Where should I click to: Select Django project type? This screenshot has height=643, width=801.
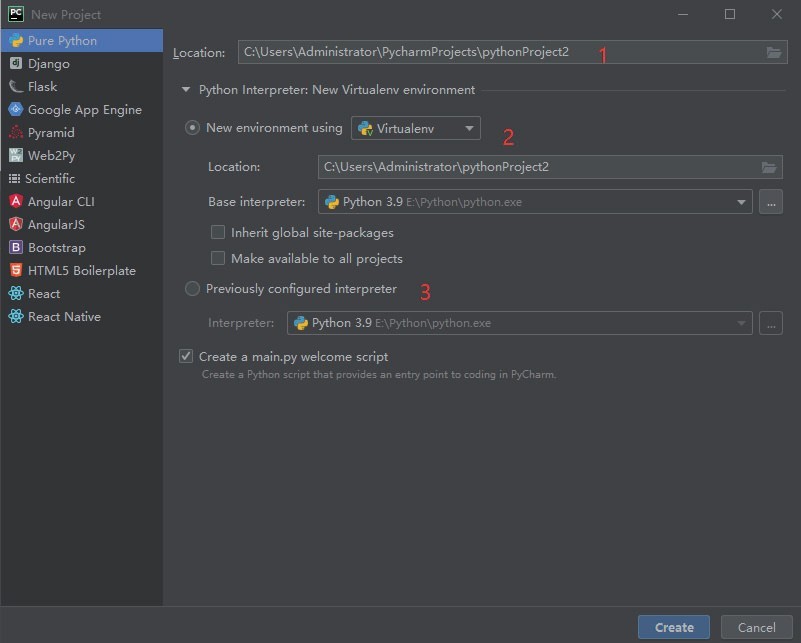point(82,63)
